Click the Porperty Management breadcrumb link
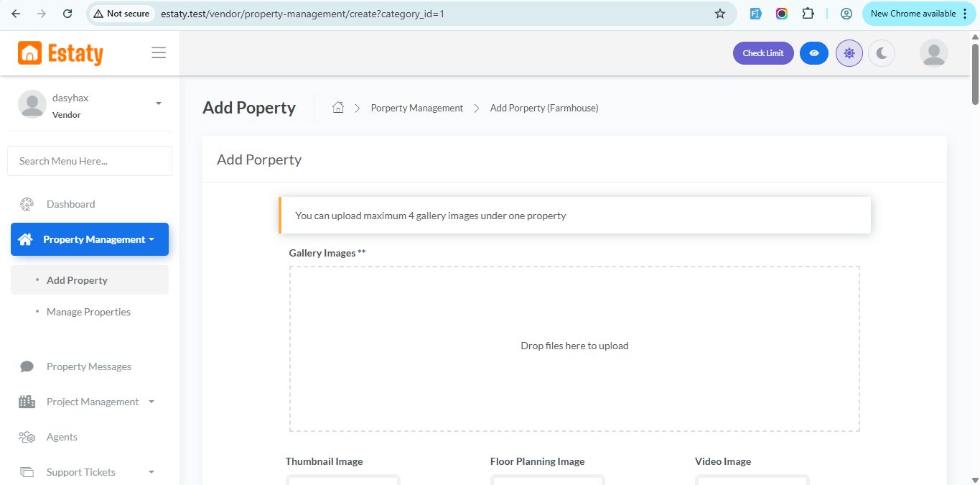Image resolution: width=980 pixels, height=485 pixels. click(416, 108)
